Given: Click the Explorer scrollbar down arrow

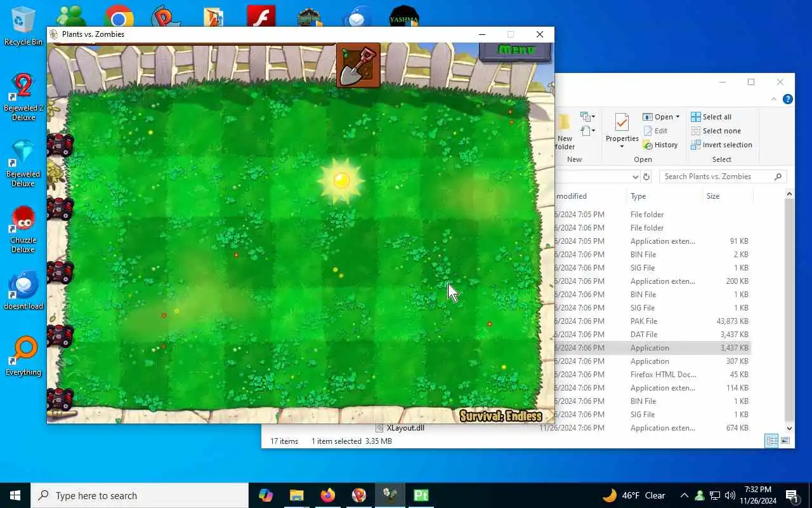Looking at the screenshot, I should [789, 429].
